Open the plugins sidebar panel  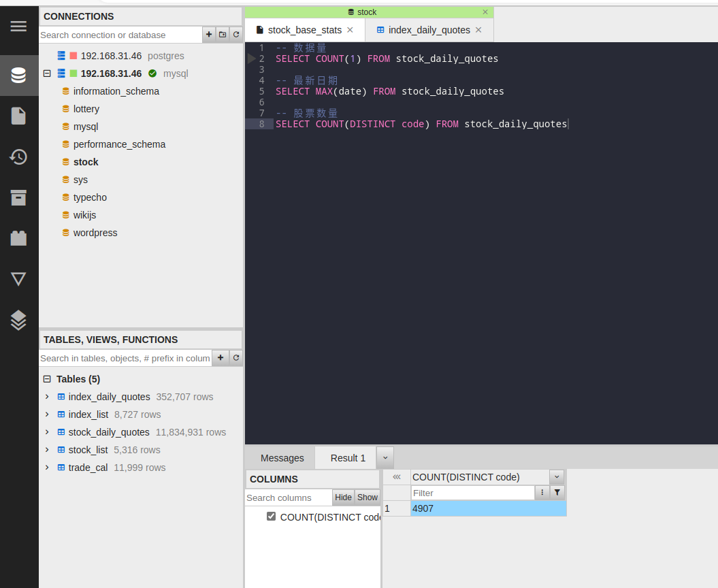point(18,238)
